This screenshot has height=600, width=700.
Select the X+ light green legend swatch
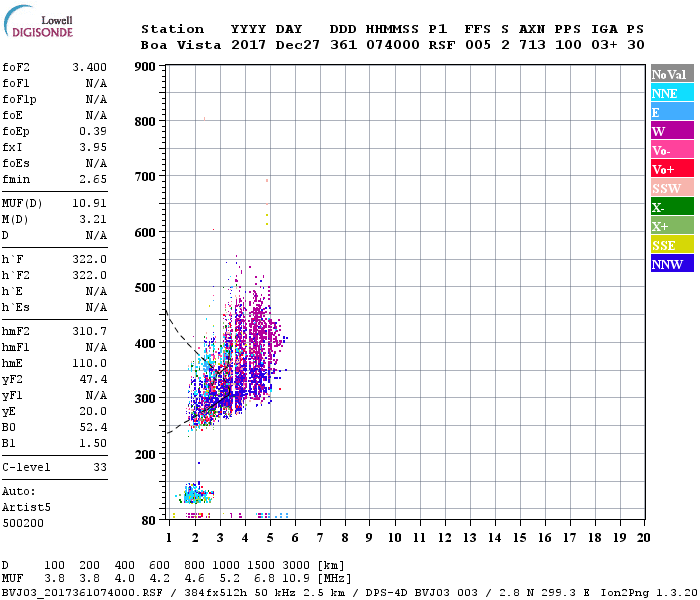click(672, 226)
